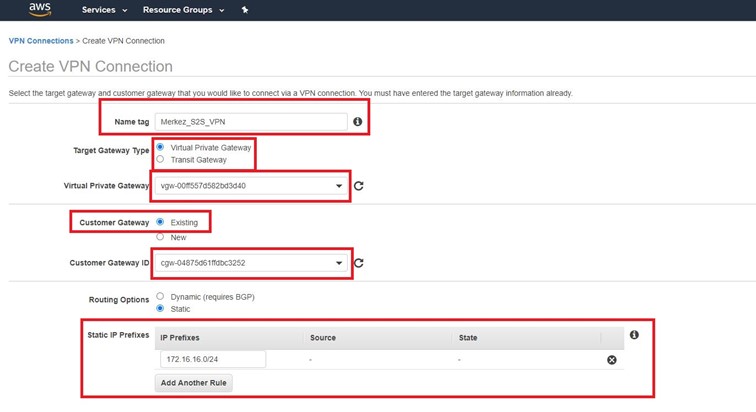The height and width of the screenshot is (412, 756).
Task: Refresh the Virtual Private Gateway list
Action: (358, 186)
